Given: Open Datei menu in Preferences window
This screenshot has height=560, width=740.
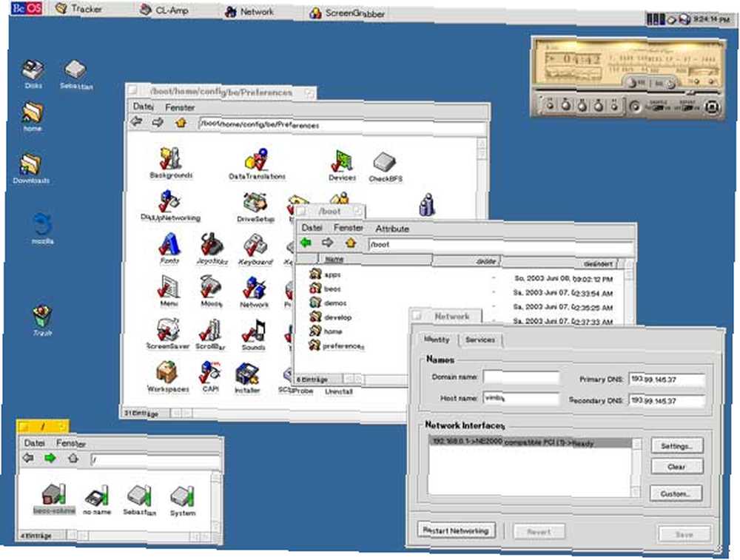Looking at the screenshot, I should [x=143, y=107].
